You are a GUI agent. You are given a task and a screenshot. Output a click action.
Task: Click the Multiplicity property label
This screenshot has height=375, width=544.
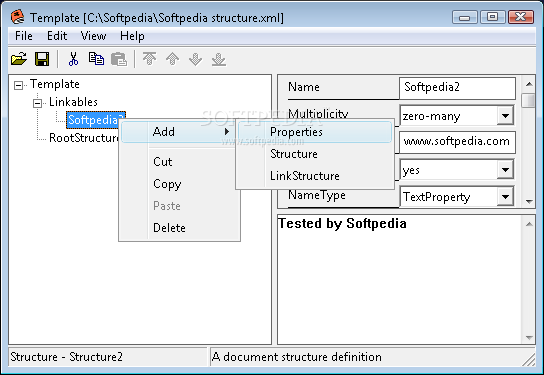point(318,113)
